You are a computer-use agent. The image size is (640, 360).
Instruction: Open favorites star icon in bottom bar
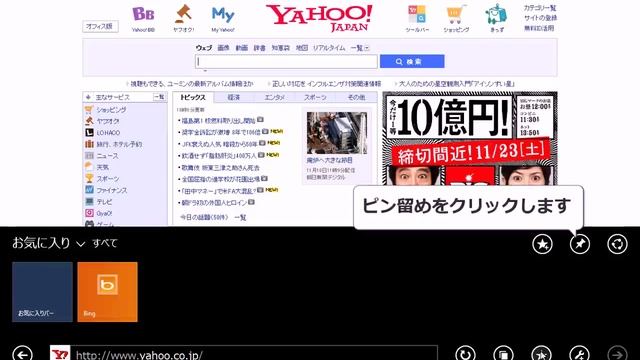click(x=542, y=353)
